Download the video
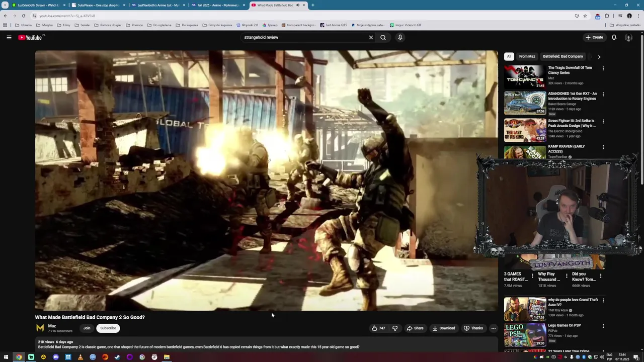The height and width of the screenshot is (362, 644). click(x=444, y=328)
